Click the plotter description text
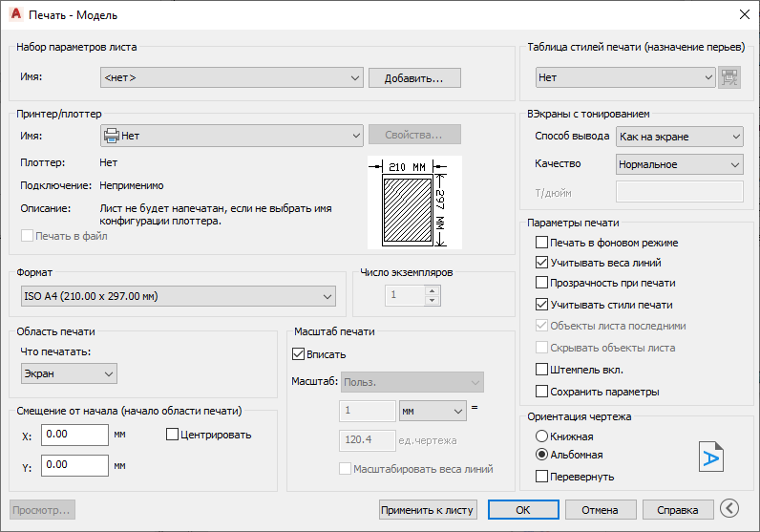This screenshot has height=532, width=760. (216, 214)
